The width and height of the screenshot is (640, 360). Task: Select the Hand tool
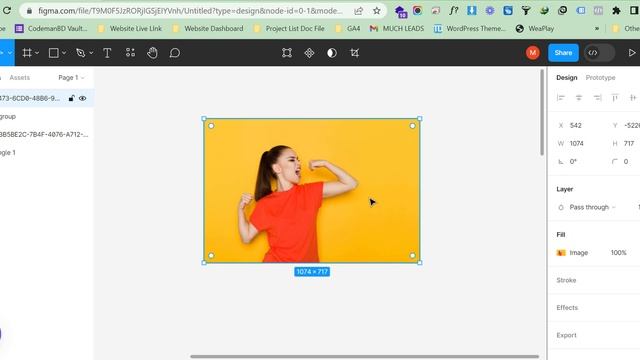(x=153, y=53)
